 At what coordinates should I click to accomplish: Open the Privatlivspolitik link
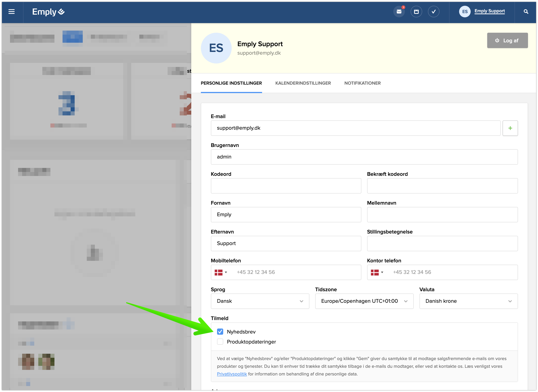[232, 374]
